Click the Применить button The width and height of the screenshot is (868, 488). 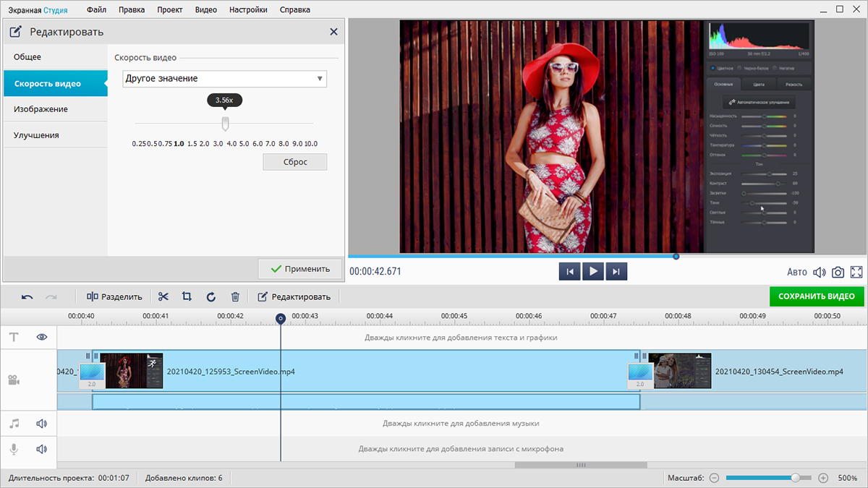(x=299, y=269)
